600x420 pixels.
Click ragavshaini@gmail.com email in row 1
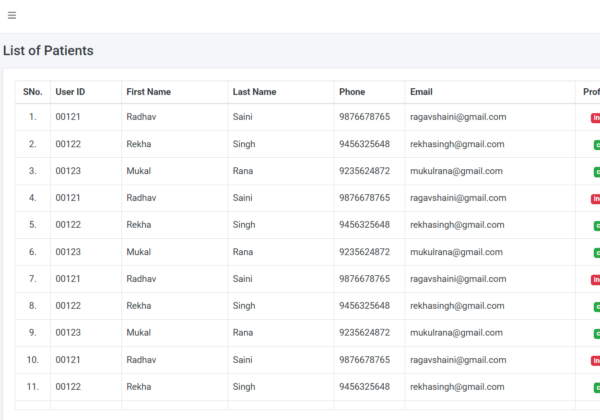tap(458, 117)
